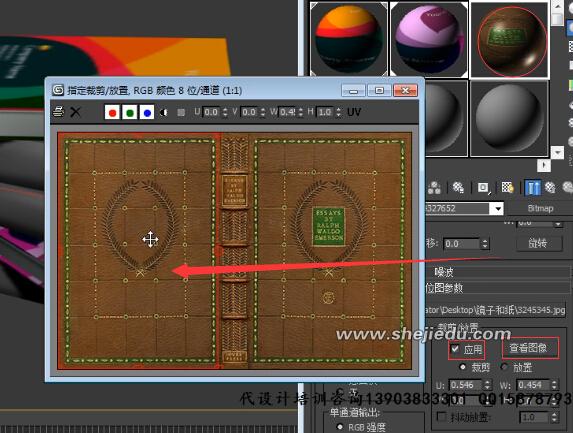Select the empty gray sample sphere at right
This screenshot has width=573, height=433.
click(x=509, y=118)
